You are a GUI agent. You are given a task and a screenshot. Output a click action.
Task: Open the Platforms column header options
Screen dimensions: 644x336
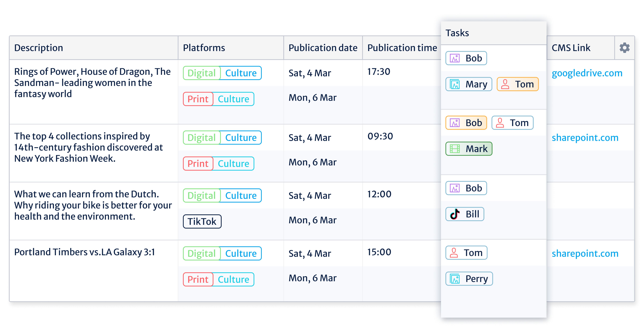[x=204, y=48]
